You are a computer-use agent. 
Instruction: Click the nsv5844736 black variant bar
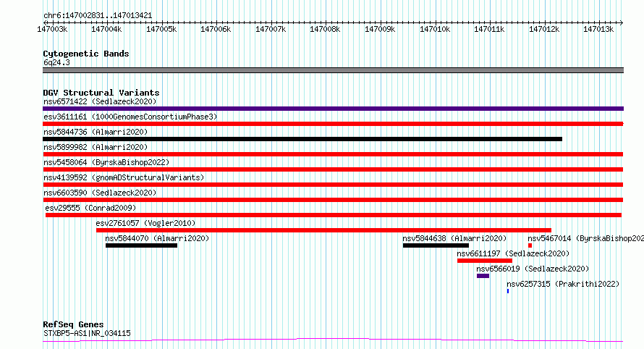pyautogui.click(x=302, y=139)
